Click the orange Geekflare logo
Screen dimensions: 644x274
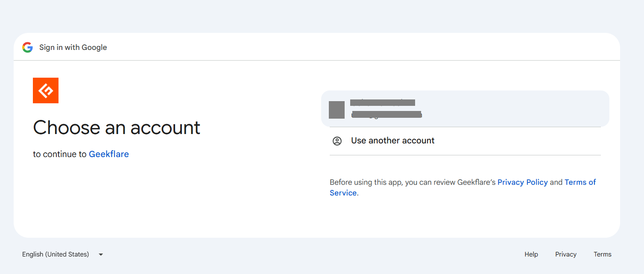[x=46, y=90]
